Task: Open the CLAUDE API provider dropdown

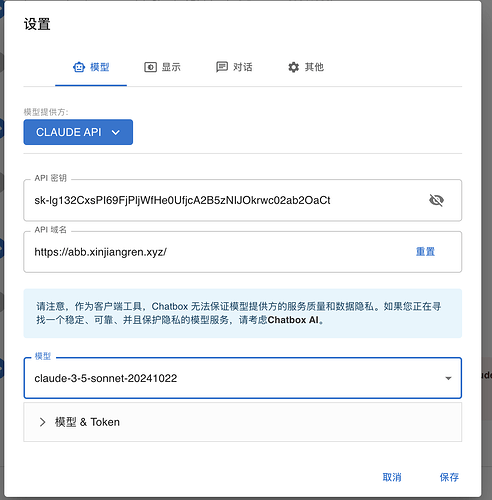Action: pos(78,132)
